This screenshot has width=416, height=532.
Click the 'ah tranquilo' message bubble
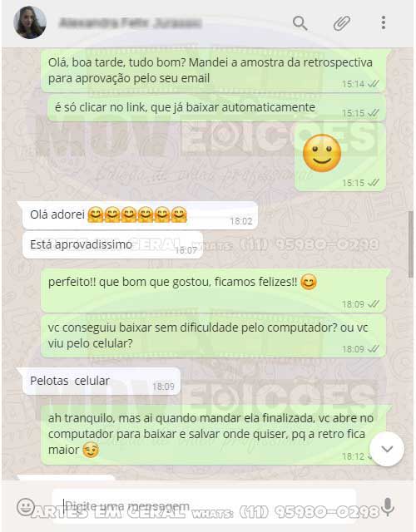213,434
